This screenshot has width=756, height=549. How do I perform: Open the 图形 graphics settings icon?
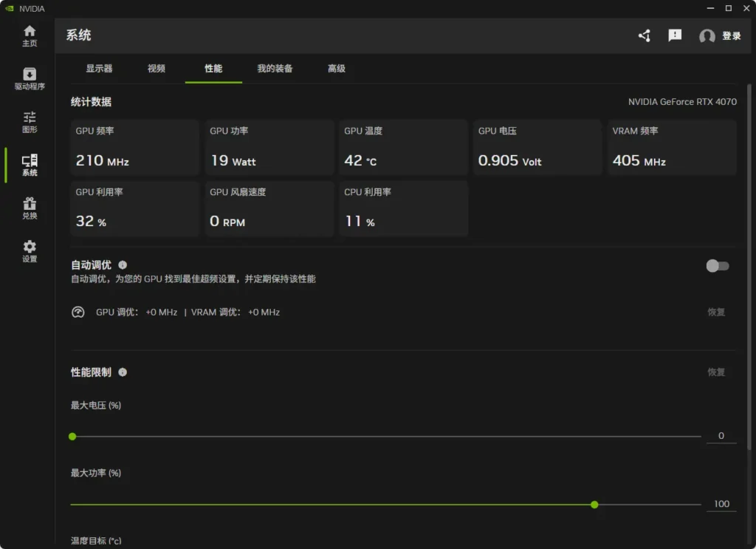click(x=30, y=122)
